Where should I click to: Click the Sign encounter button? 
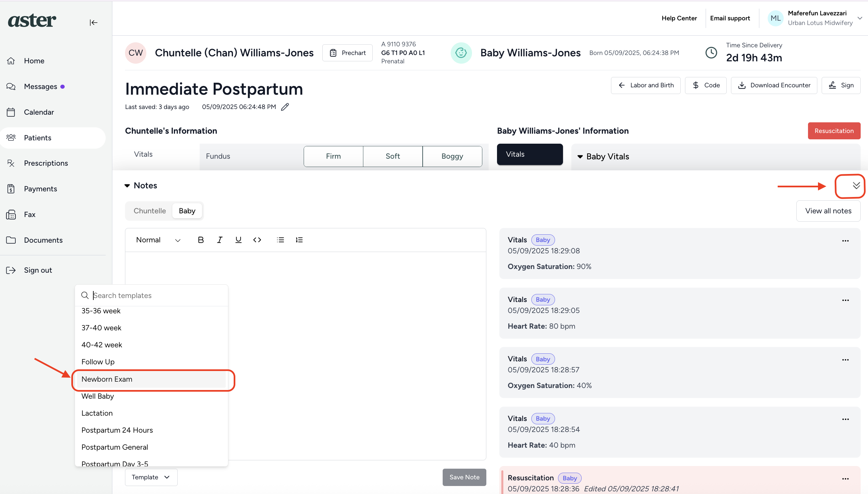[x=841, y=85]
